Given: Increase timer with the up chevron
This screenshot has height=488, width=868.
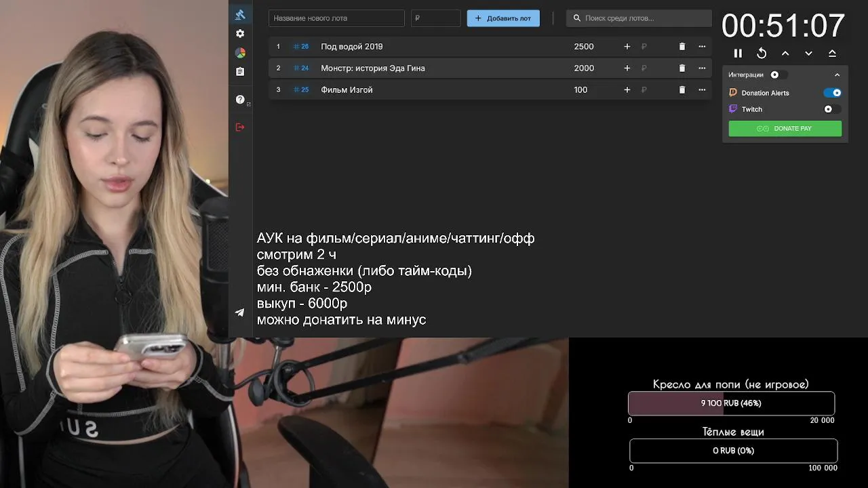Looking at the screenshot, I should pos(785,54).
